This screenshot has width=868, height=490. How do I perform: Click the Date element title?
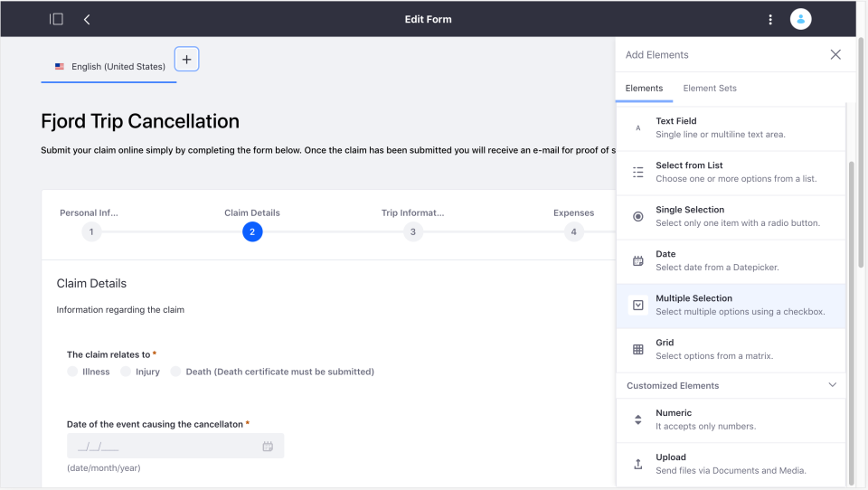[665, 253]
